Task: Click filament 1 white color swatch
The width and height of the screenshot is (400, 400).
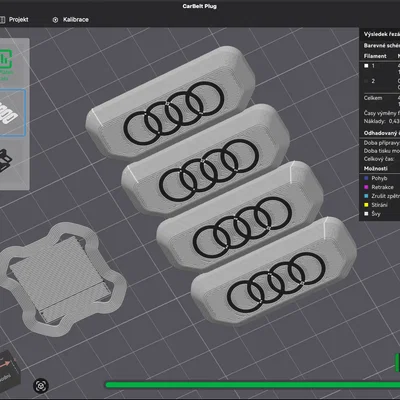Action: [x=366, y=66]
